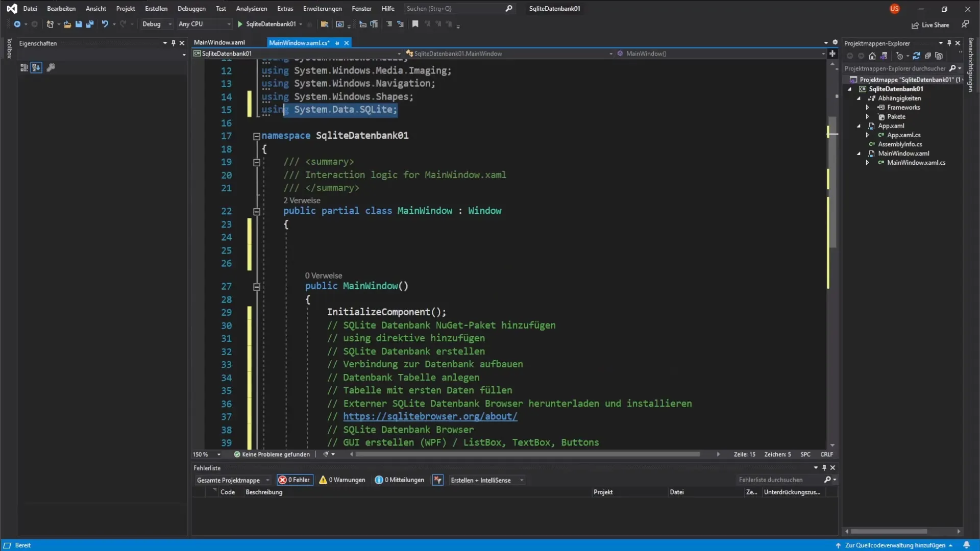Click the Undo arrow icon
980x551 pixels.
click(x=105, y=24)
